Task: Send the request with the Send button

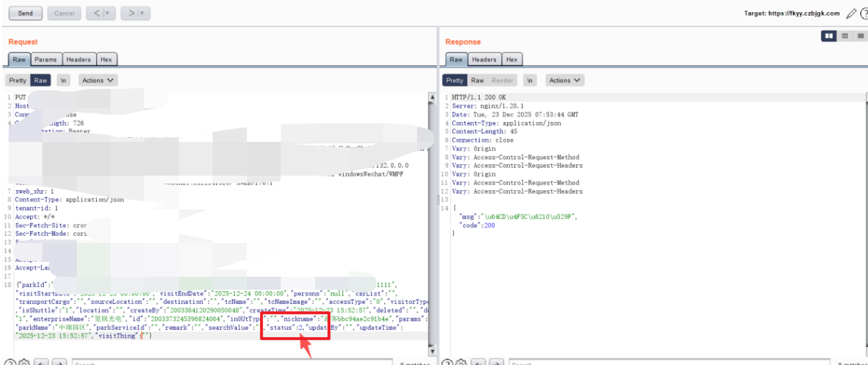Action: (25, 13)
